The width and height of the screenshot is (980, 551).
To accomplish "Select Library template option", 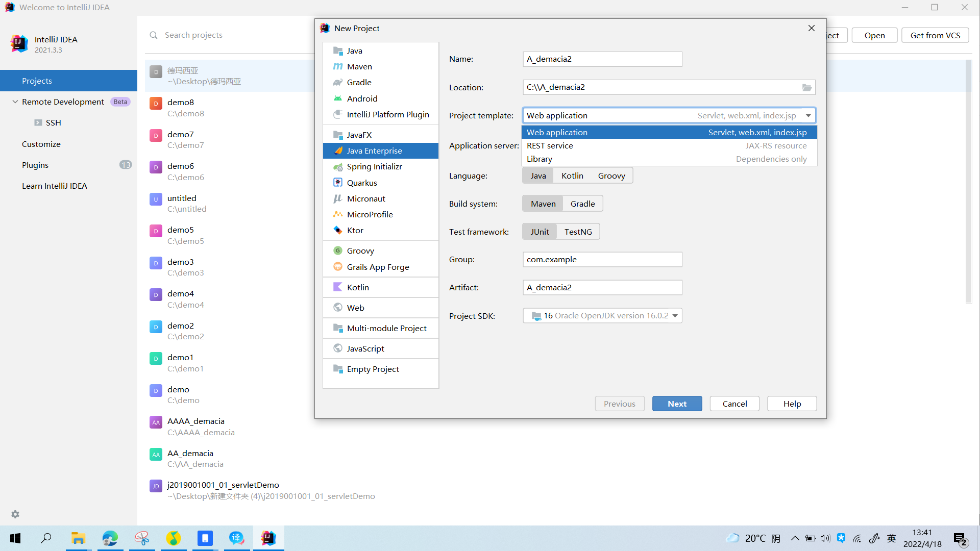I will point(669,159).
